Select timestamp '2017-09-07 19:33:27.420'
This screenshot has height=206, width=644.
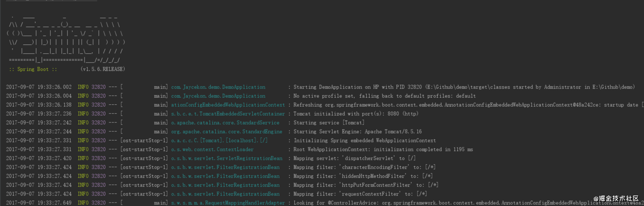tap(39, 159)
